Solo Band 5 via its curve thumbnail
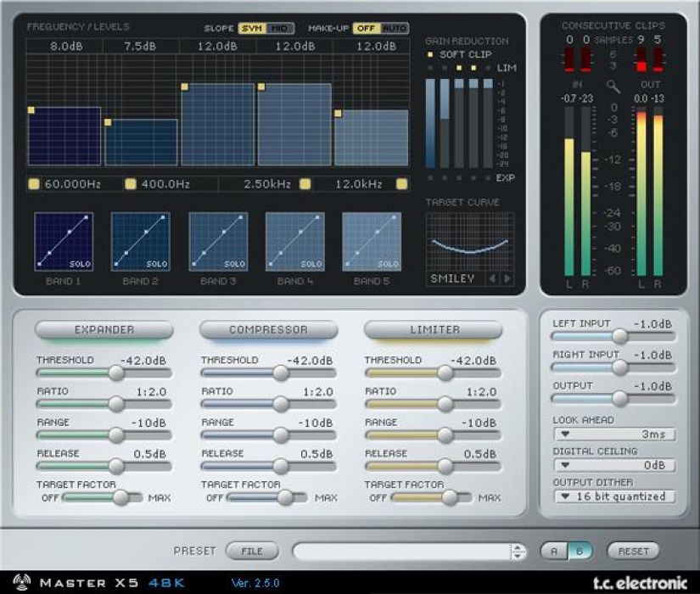Screen dimensions: 700x594 click(389, 264)
